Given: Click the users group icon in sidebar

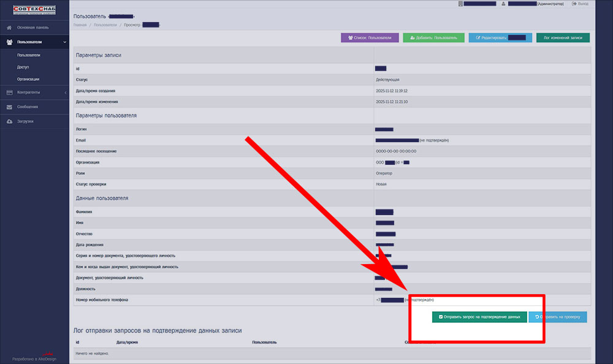Looking at the screenshot, I should pyautogui.click(x=9, y=42).
